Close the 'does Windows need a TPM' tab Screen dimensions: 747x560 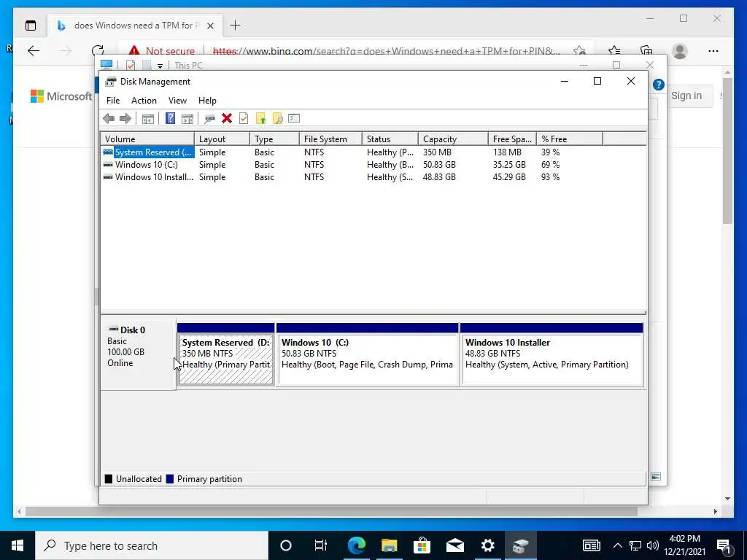(x=210, y=26)
